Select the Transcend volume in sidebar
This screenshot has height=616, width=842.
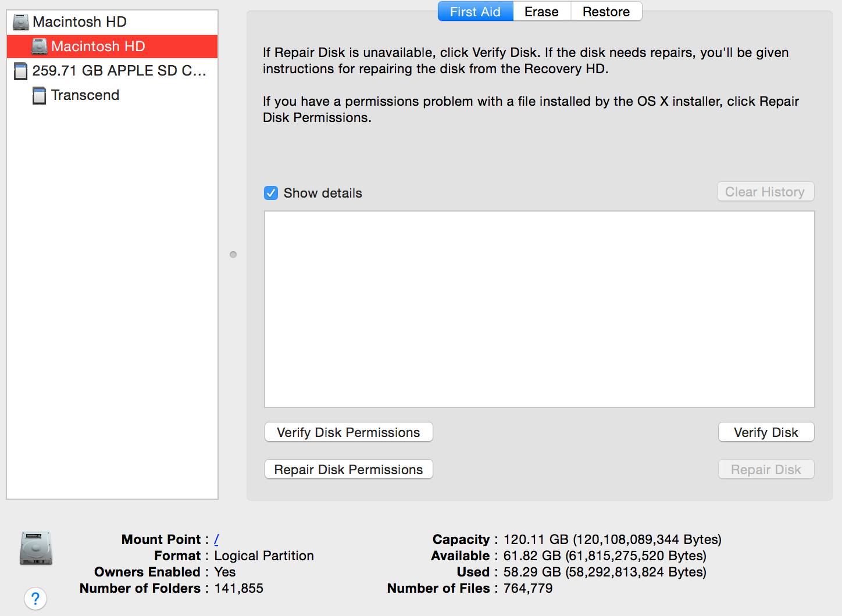coord(112,95)
